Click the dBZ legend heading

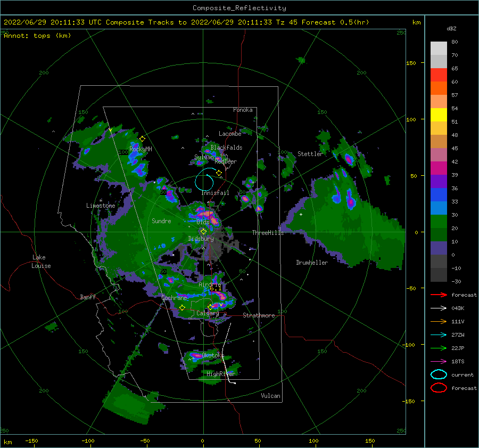pyautogui.click(x=451, y=28)
